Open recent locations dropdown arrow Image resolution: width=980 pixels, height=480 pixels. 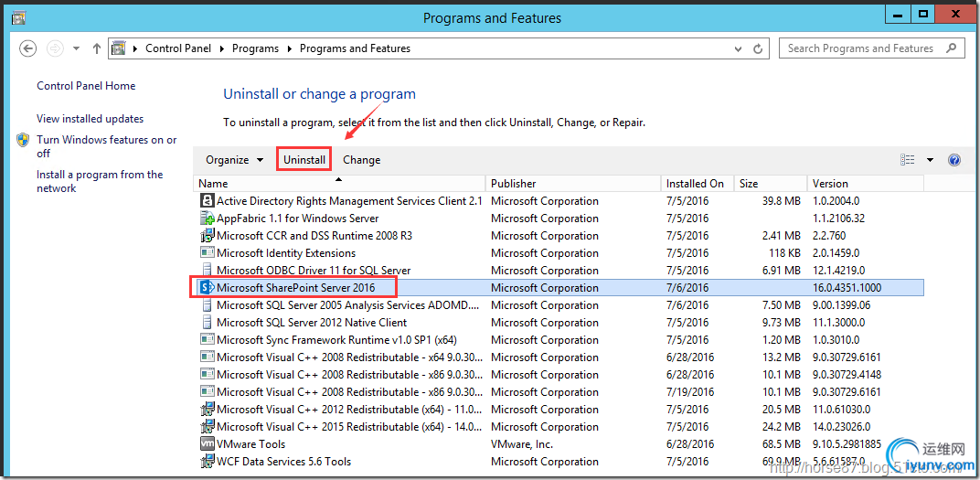(x=75, y=48)
